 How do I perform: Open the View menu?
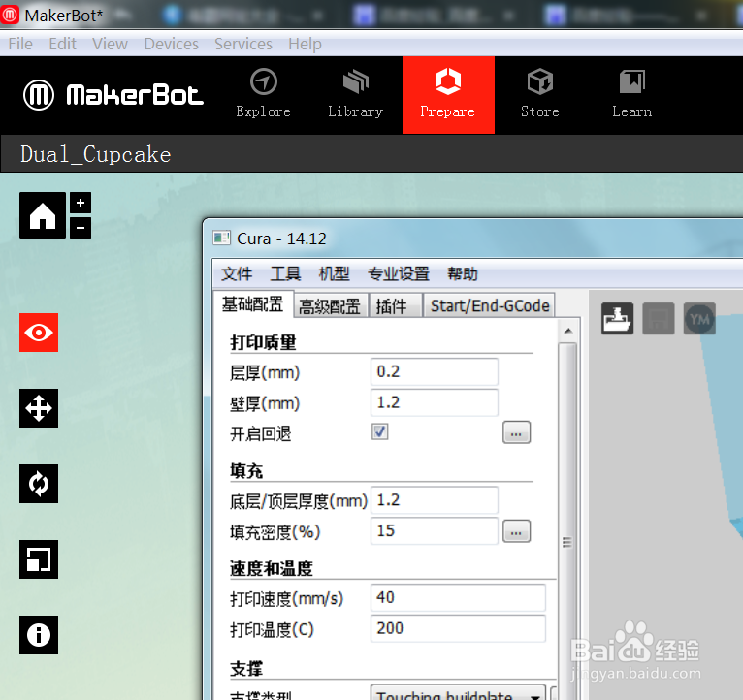[x=110, y=44]
